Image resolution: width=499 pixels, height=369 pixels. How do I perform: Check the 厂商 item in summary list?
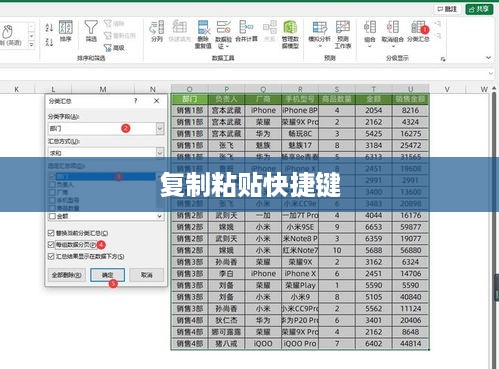52,192
